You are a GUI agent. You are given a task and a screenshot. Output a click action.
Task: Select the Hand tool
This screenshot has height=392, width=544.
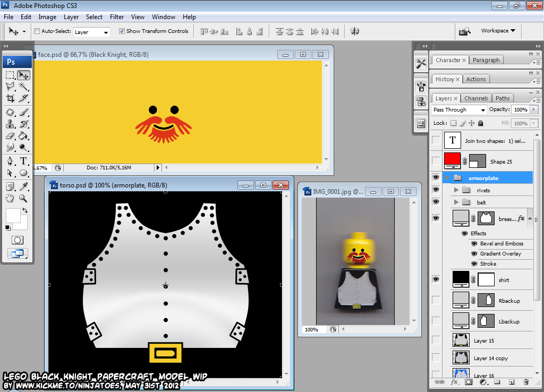point(11,198)
